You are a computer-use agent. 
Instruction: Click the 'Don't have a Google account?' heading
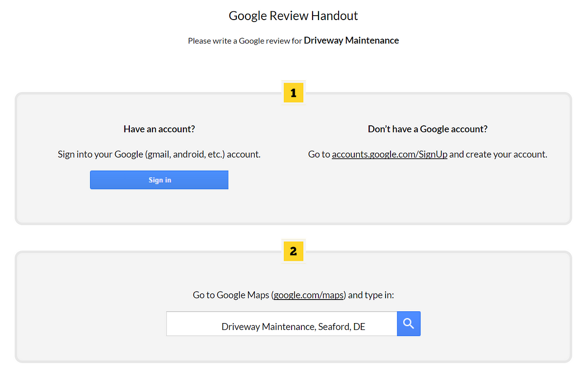[428, 129]
